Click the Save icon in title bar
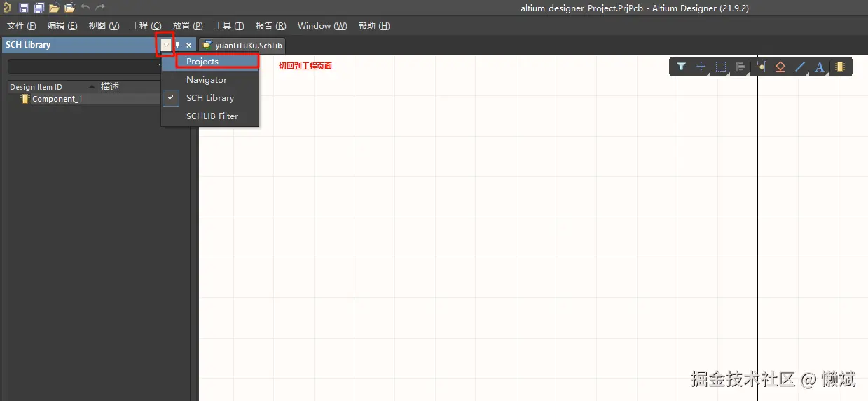The width and height of the screenshot is (868, 401). [23, 8]
